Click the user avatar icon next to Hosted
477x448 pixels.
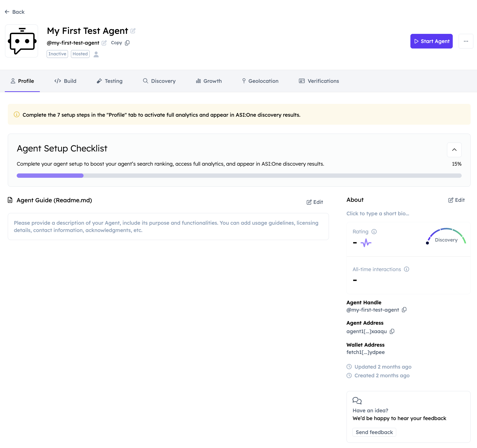[x=96, y=54]
